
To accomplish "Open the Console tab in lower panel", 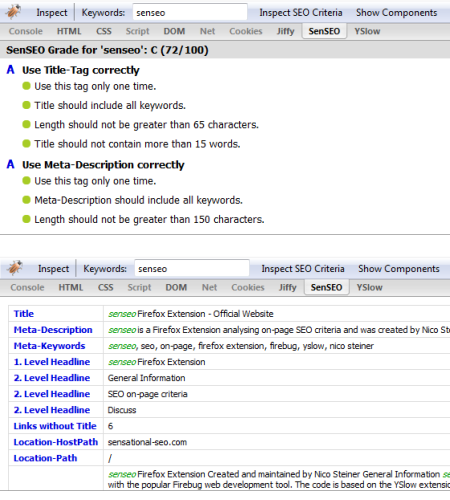I will click(27, 287).
